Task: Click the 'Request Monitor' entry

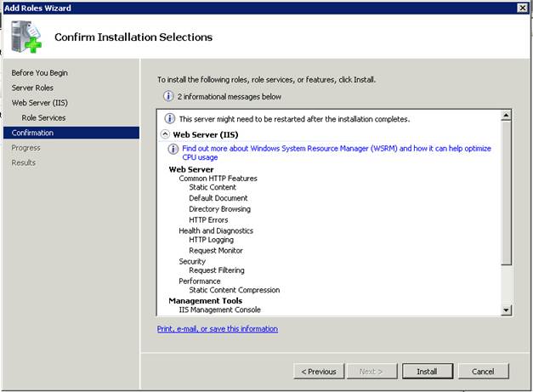Action: pos(216,250)
